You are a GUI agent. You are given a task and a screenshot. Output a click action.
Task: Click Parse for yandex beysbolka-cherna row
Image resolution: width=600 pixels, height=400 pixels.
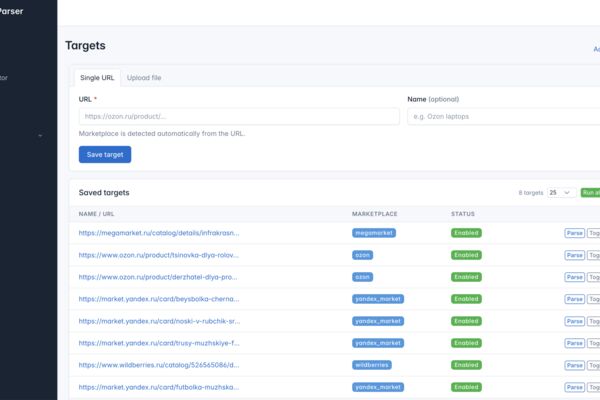click(574, 299)
